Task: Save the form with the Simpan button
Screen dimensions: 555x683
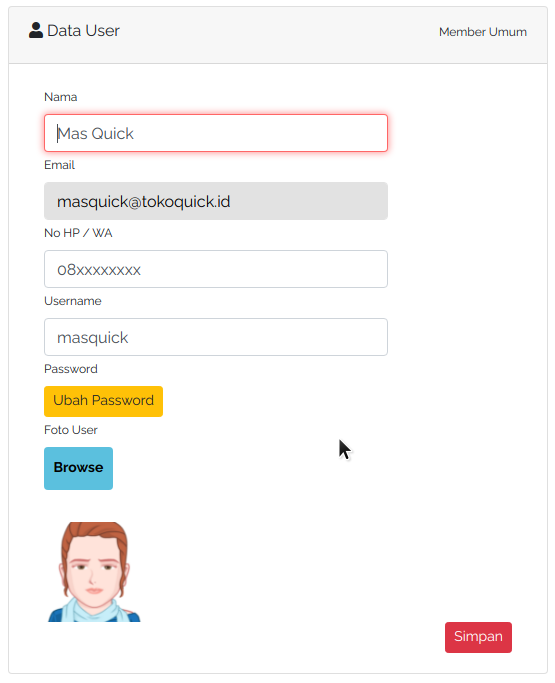Action: pos(478,637)
